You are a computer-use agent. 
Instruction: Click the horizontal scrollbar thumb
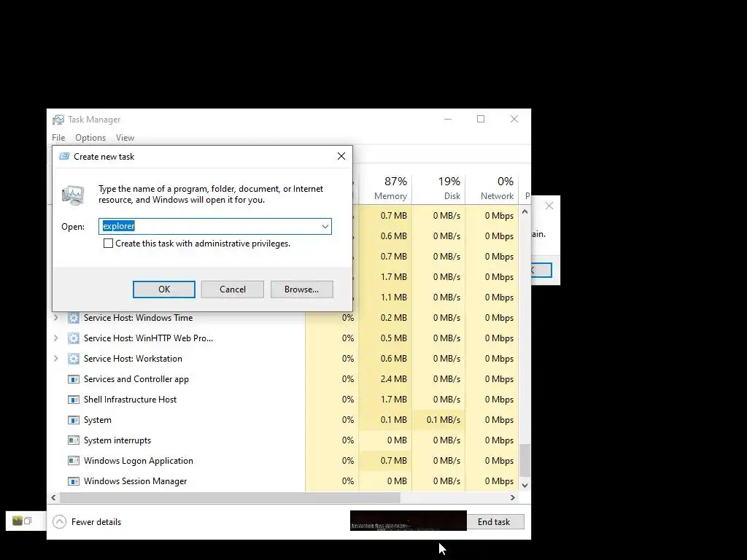pos(230,497)
